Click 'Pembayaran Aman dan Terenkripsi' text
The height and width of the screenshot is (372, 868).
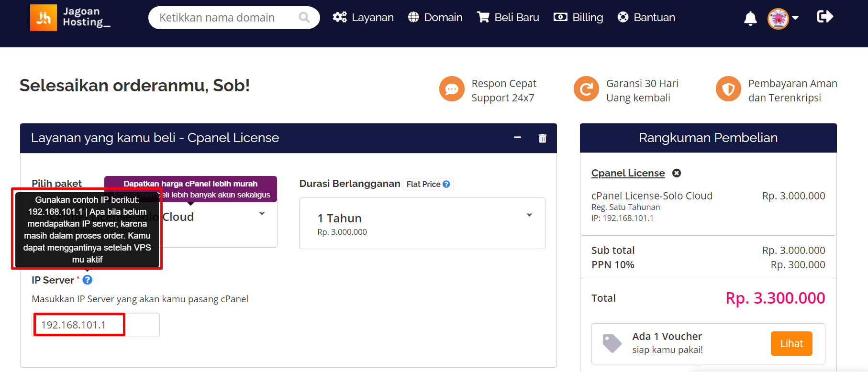793,90
